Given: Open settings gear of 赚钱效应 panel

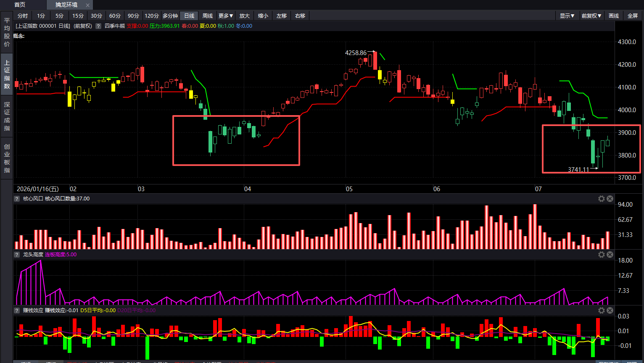Looking at the screenshot, I should [x=602, y=310].
